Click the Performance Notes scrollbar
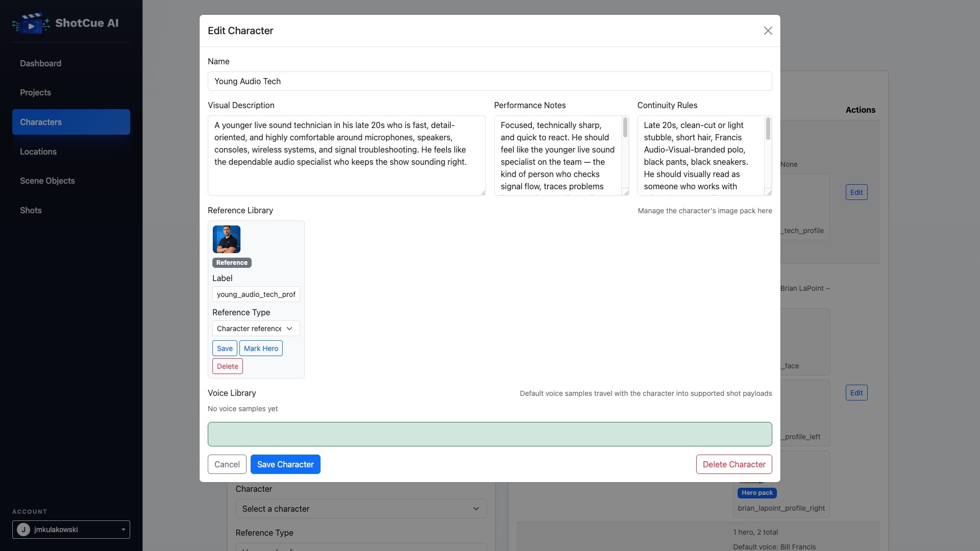 625,128
